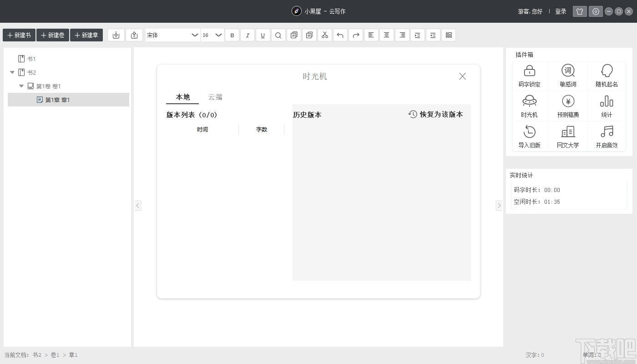
Task: Click the 新建书 (new book) button
Action: pos(19,35)
